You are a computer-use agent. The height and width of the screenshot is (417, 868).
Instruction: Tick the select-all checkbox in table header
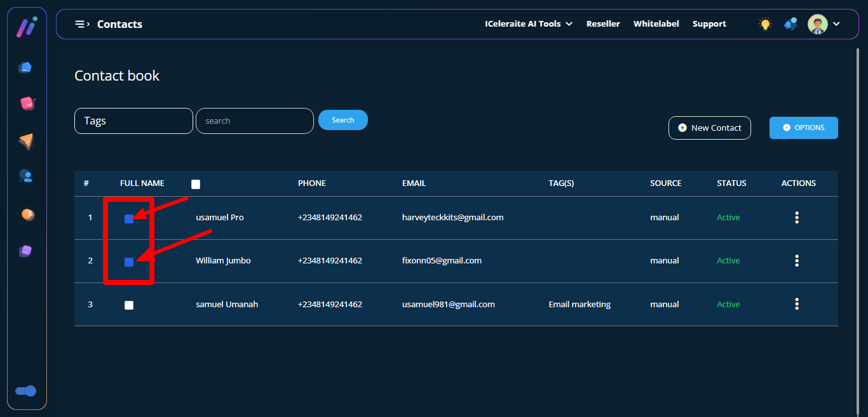[x=196, y=184]
